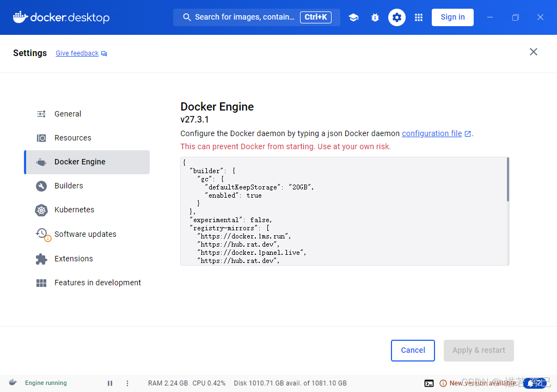Click the external link icon after configuration file

pos(468,134)
